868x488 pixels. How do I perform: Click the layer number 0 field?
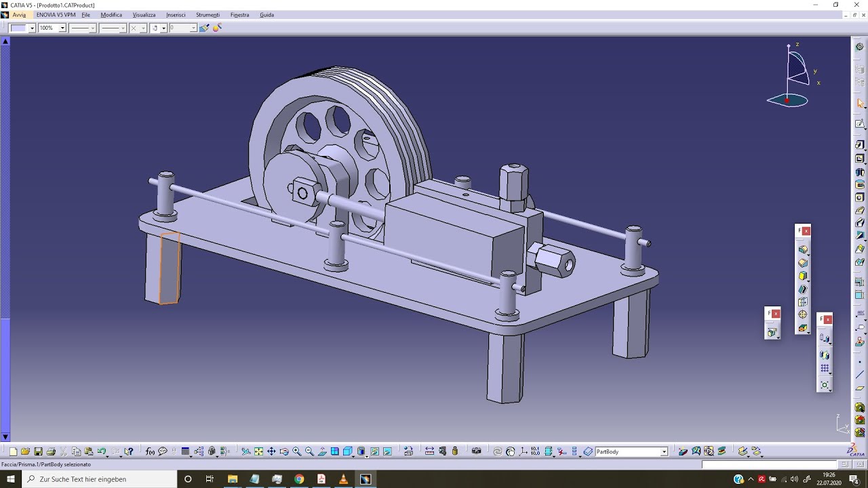point(182,28)
